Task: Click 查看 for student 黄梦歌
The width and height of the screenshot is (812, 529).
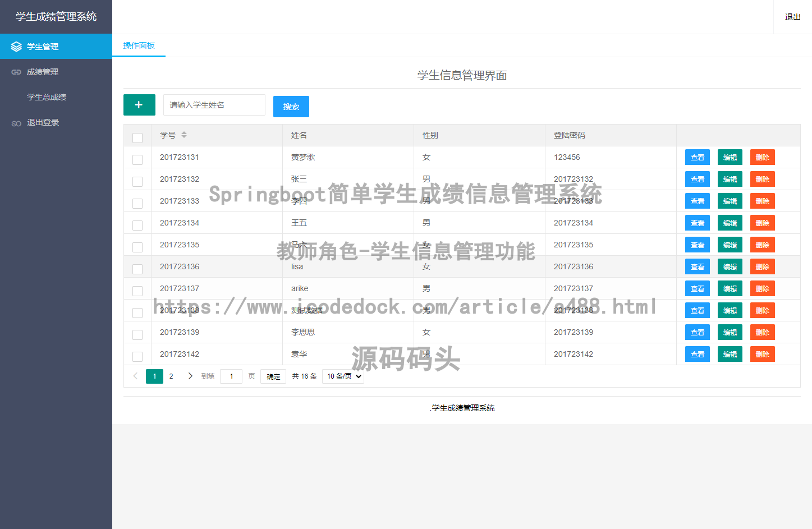Action: coord(697,158)
